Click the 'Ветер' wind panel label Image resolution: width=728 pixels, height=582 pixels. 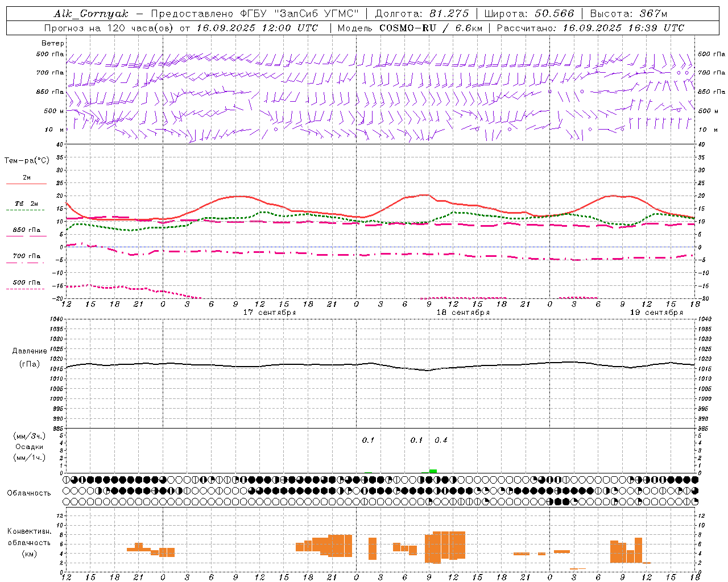pyautogui.click(x=53, y=43)
